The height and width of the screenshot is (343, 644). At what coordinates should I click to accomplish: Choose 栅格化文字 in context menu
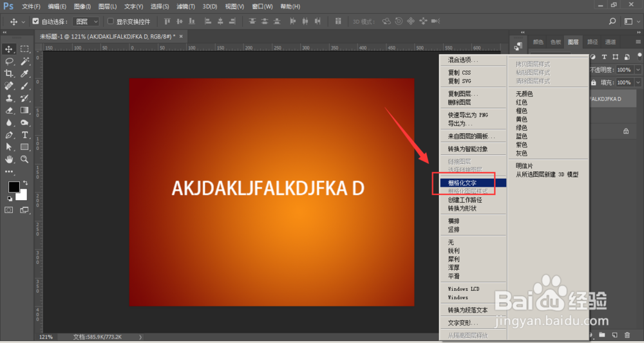coord(473,183)
